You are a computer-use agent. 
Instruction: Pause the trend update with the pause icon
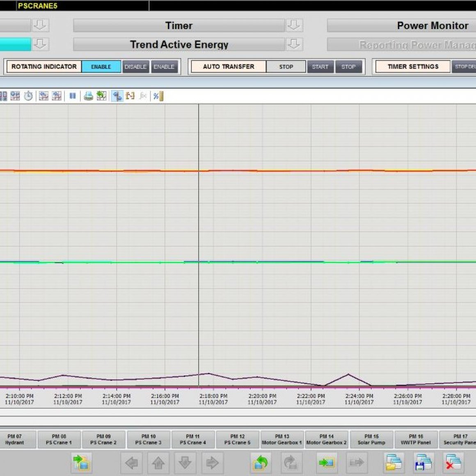(x=73, y=96)
